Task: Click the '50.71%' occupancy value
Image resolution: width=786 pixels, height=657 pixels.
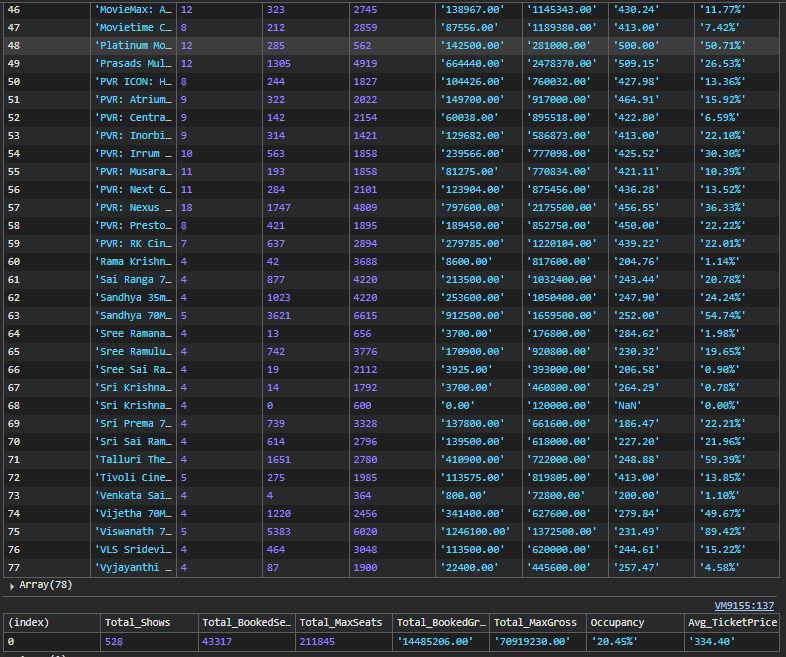Action: point(722,46)
